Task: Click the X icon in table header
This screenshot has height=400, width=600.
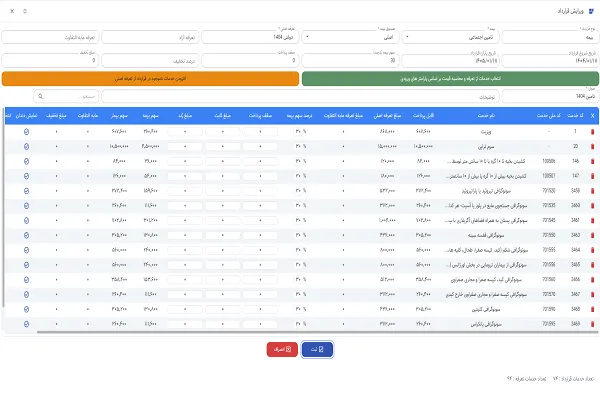Action: tap(592, 116)
